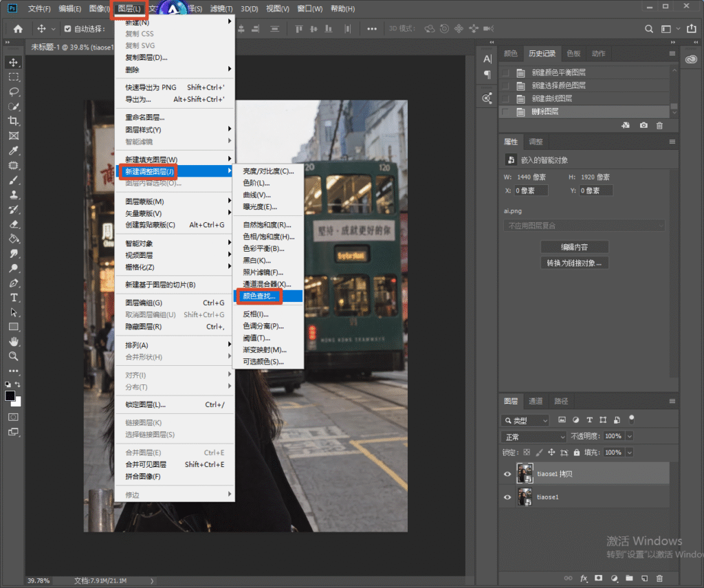Open layer filter 类型 dropdown
The height and width of the screenshot is (588, 704).
click(525, 420)
